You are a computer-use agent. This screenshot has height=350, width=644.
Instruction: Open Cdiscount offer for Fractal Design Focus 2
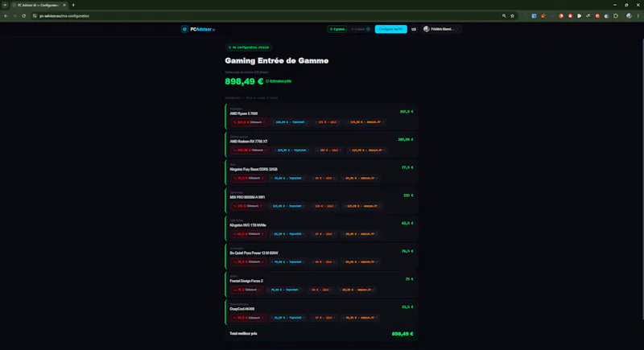[246, 290]
